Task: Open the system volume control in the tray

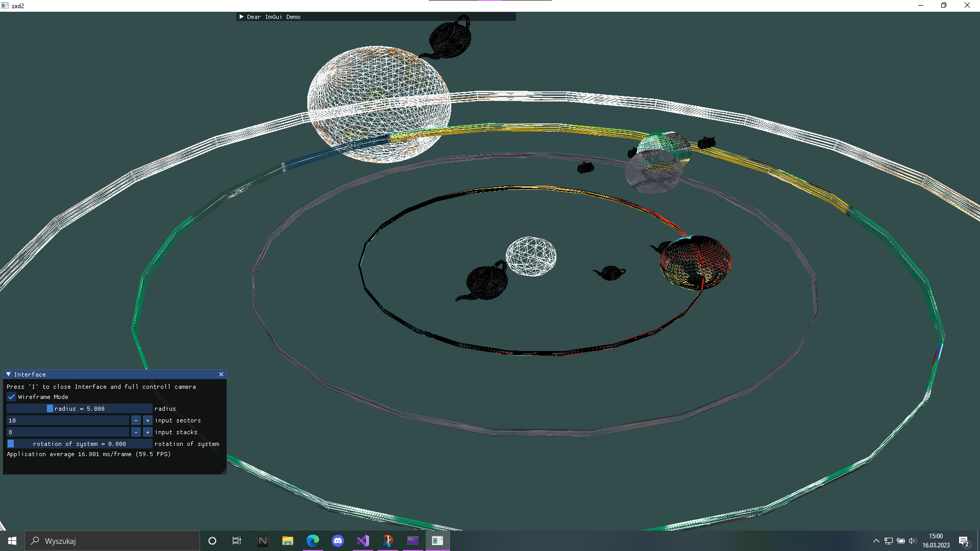Action: 913,541
